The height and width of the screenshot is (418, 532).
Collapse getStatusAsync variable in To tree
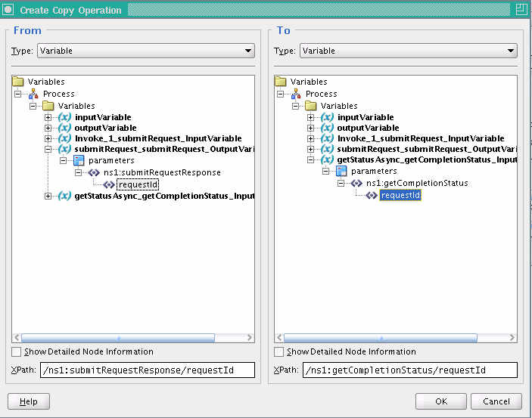click(x=310, y=159)
